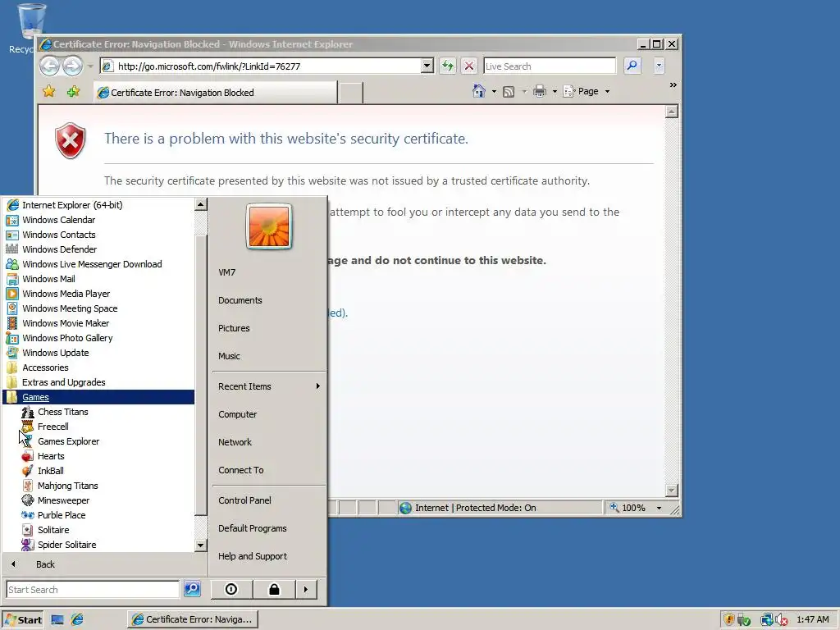Open Pictures from Start menu

[234, 328]
